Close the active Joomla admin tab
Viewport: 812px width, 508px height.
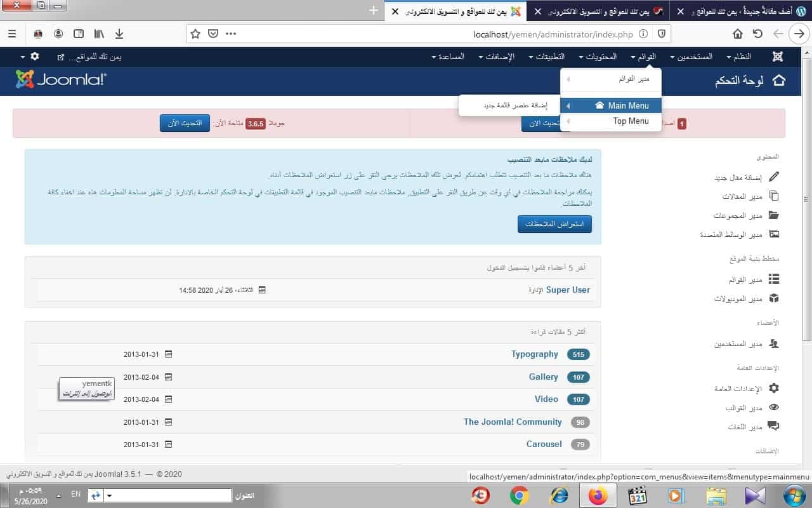(x=395, y=11)
